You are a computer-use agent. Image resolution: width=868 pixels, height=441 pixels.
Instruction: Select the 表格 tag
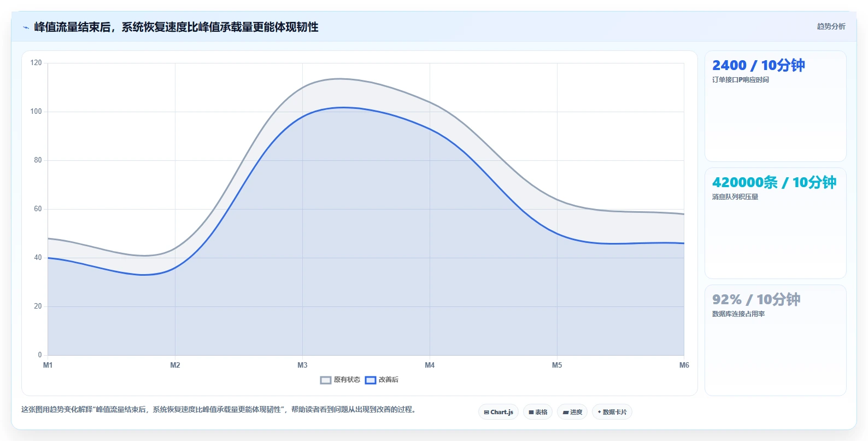(x=538, y=412)
